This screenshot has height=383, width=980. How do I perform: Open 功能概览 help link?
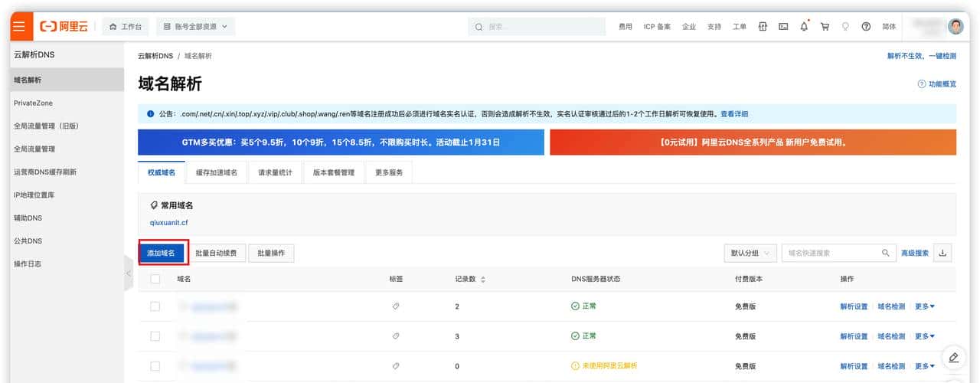(937, 84)
